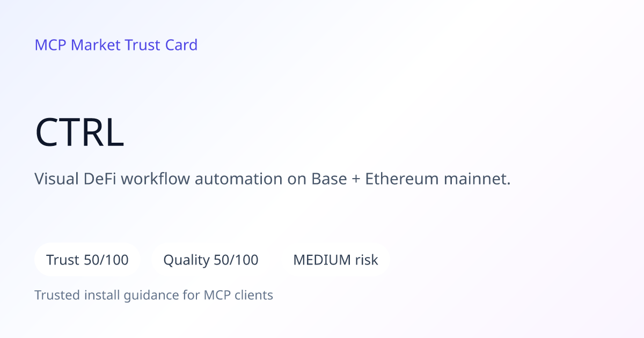Click the MCP Market Trust Card header
Screen dimensions: 644x338
(x=116, y=45)
